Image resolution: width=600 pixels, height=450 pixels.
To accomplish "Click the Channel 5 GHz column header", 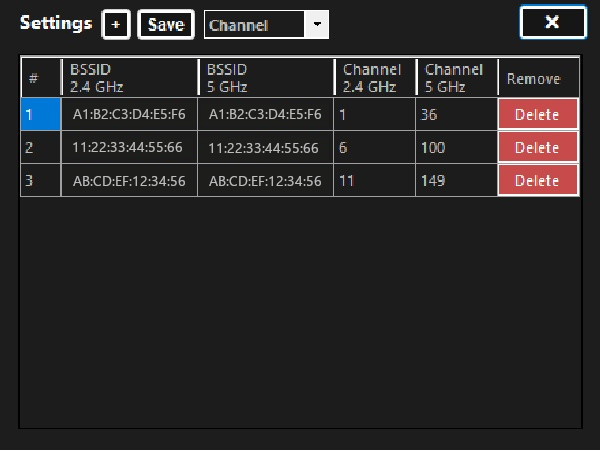I will (457, 77).
